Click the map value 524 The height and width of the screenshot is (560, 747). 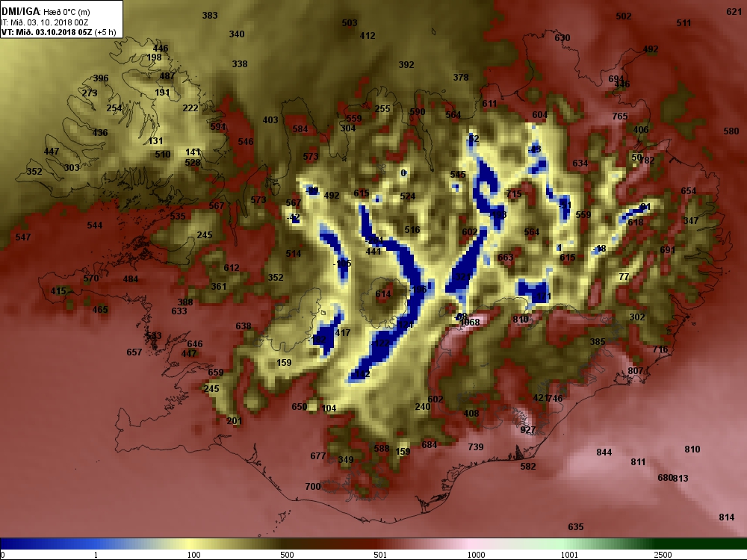408,196
